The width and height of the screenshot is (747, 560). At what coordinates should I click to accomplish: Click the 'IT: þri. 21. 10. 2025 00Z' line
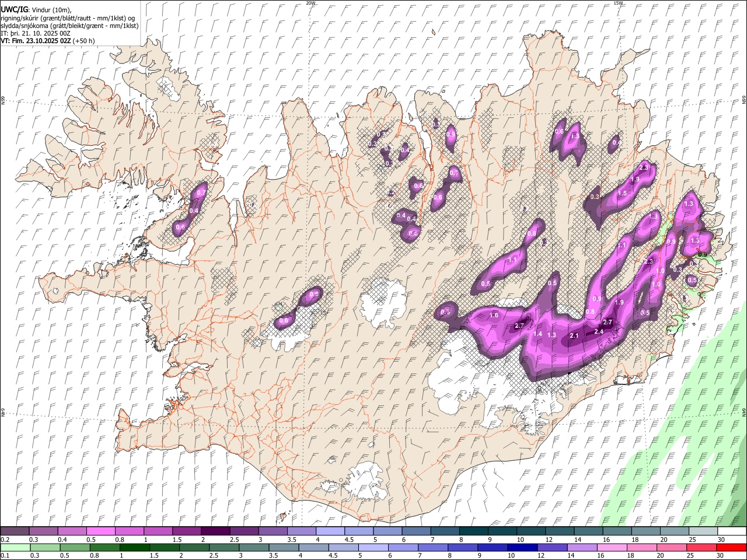[36, 33]
